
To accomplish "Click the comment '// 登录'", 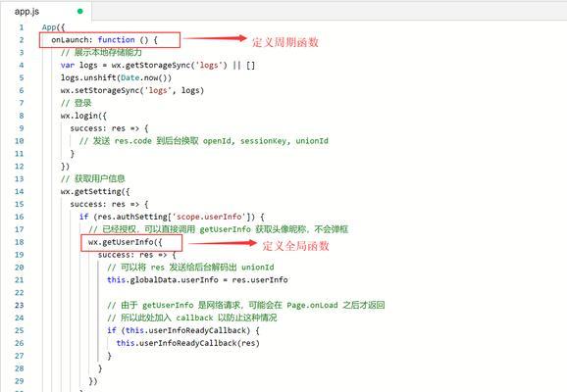I will pyautogui.click(x=76, y=103).
